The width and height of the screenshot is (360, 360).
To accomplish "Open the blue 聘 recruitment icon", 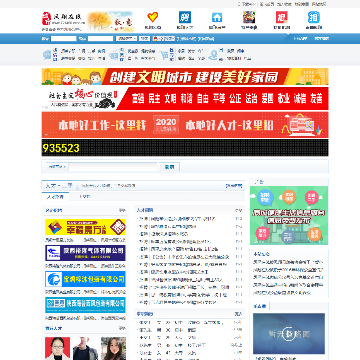I will (185, 17).
